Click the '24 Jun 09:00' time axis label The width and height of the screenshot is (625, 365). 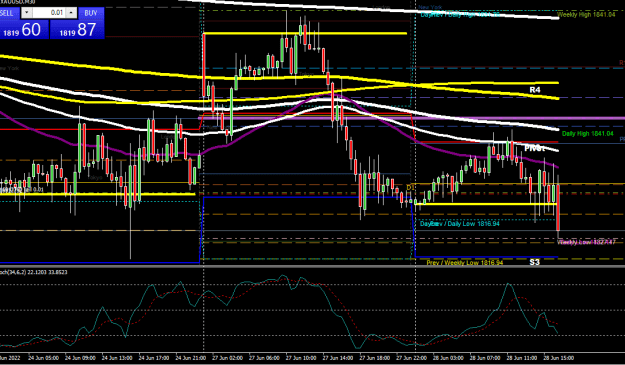pyautogui.click(x=80, y=358)
